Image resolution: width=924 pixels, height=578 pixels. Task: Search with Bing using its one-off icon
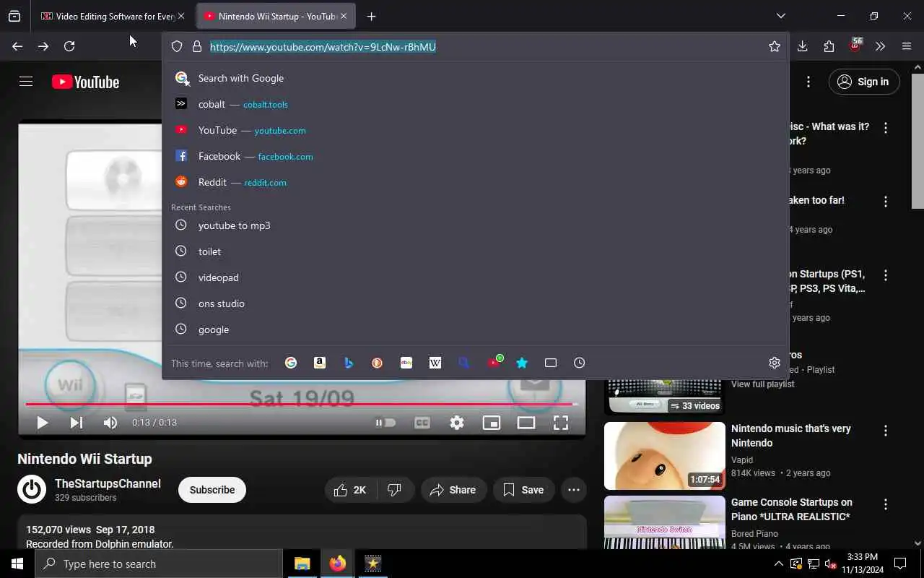(x=349, y=363)
